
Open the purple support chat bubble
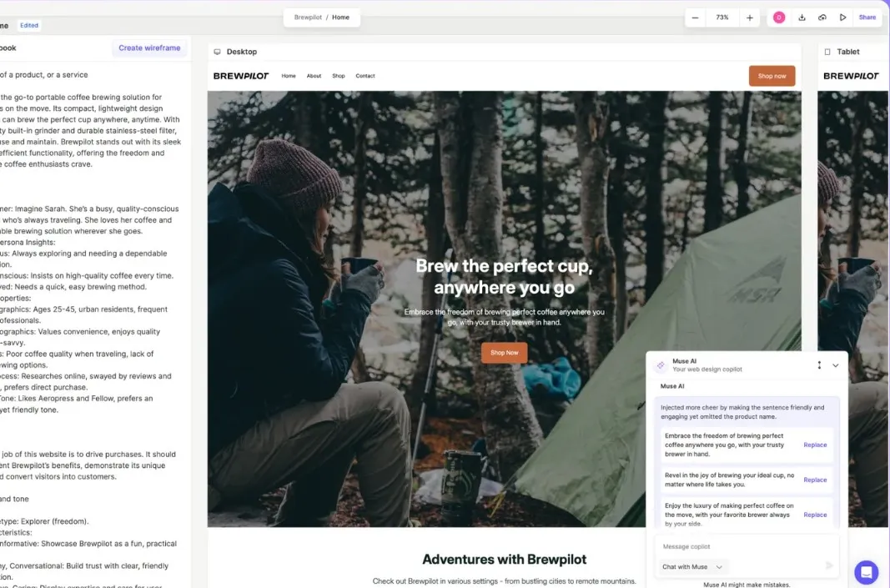866,573
